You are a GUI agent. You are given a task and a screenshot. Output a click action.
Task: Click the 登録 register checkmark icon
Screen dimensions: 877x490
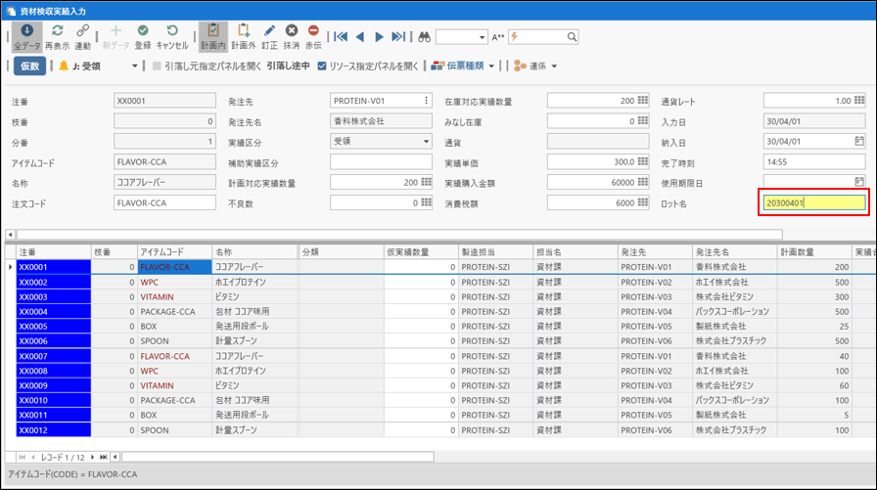click(143, 32)
